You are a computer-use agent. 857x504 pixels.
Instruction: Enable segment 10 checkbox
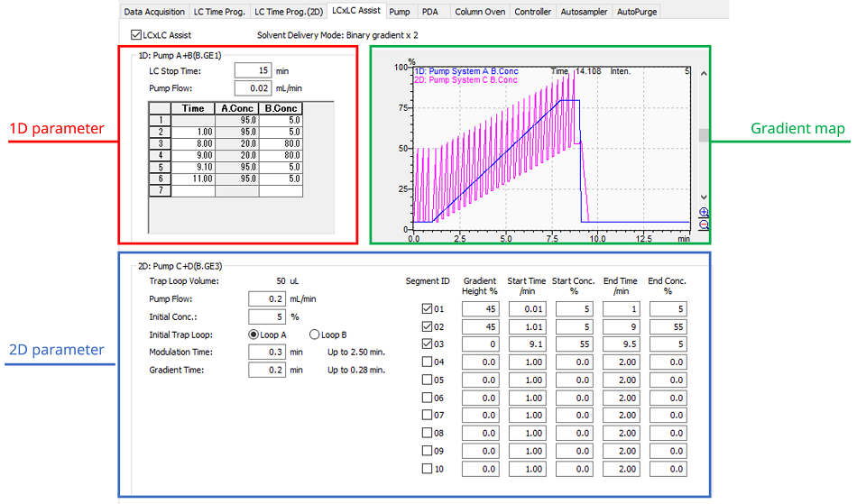click(427, 469)
